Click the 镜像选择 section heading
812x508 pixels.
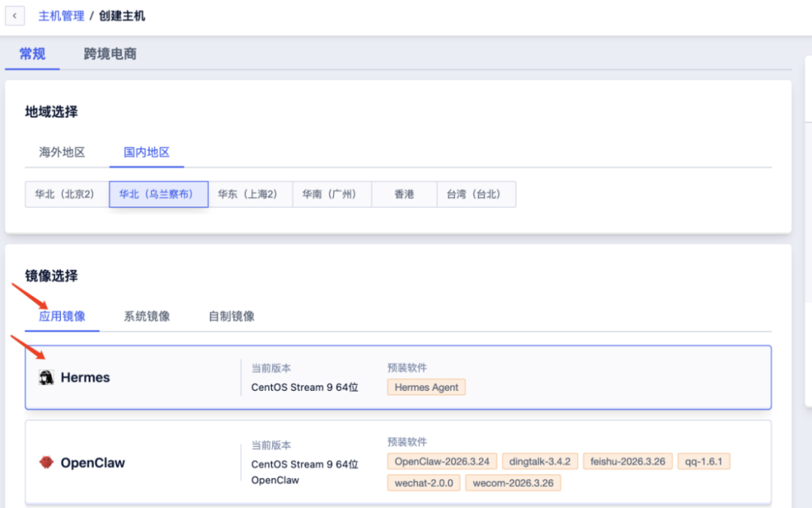coord(51,276)
